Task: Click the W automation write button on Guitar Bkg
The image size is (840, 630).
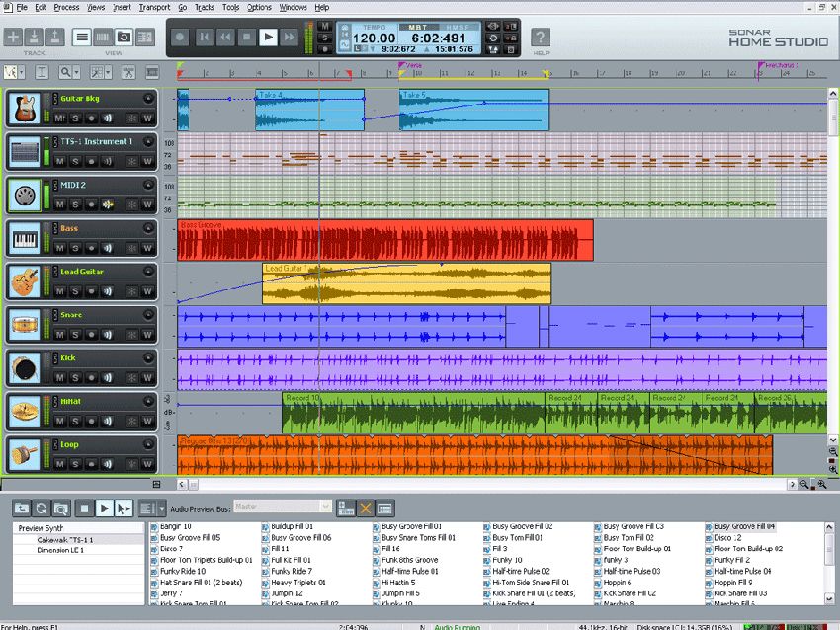Action: 147,116
